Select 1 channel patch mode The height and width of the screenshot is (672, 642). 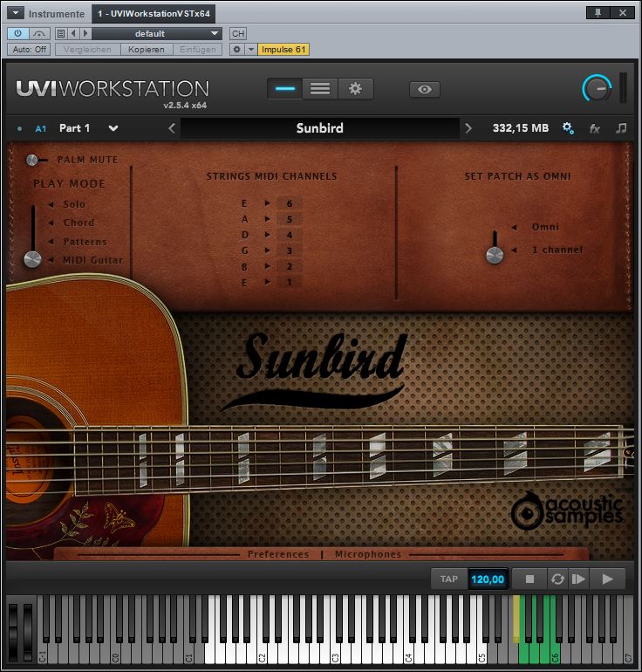557,250
